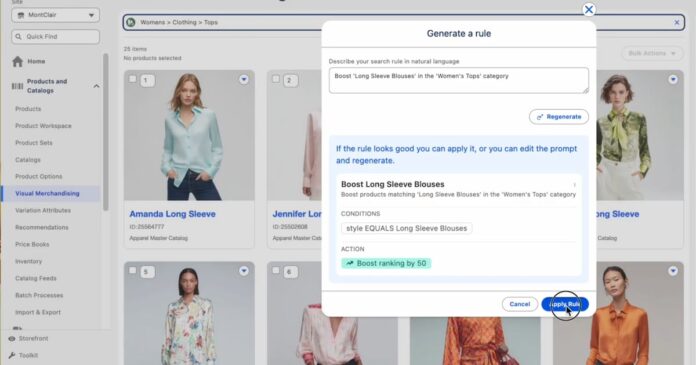
Task: Click position number 6 on the product card
Action: 290,272
